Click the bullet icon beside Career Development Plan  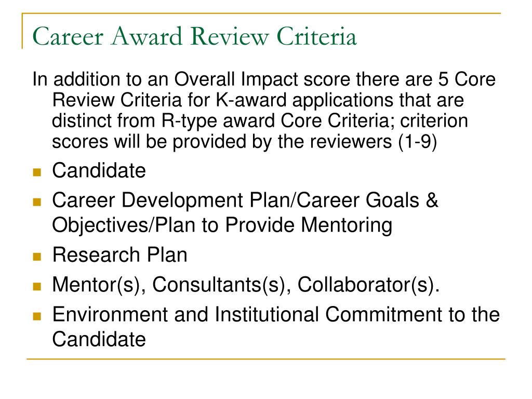click(37, 202)
